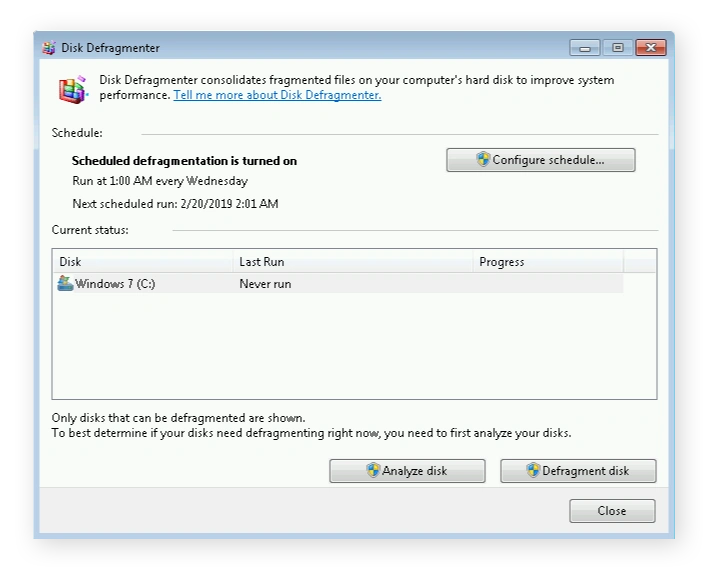Screen dimensions: 709x577
Task: Click the Next scheduled run date text
Action: [175, 204]
